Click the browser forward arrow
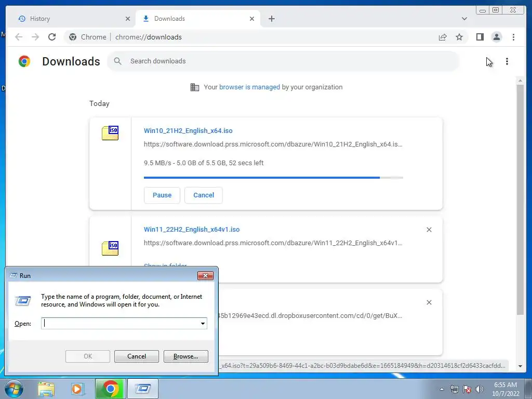The height and width of the screenshot is (399, 532). [35, 37]
